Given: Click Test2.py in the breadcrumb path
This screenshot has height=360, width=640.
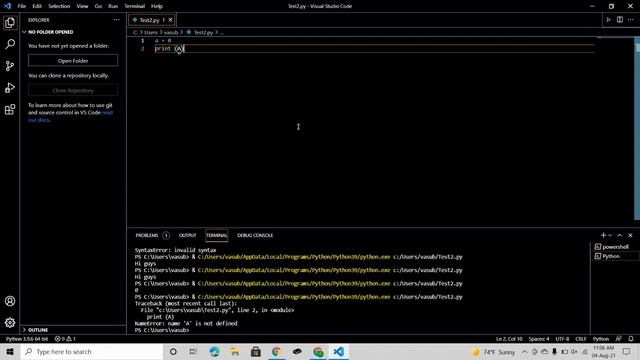Looking at the screenshot, I should [x=203, y=32].
